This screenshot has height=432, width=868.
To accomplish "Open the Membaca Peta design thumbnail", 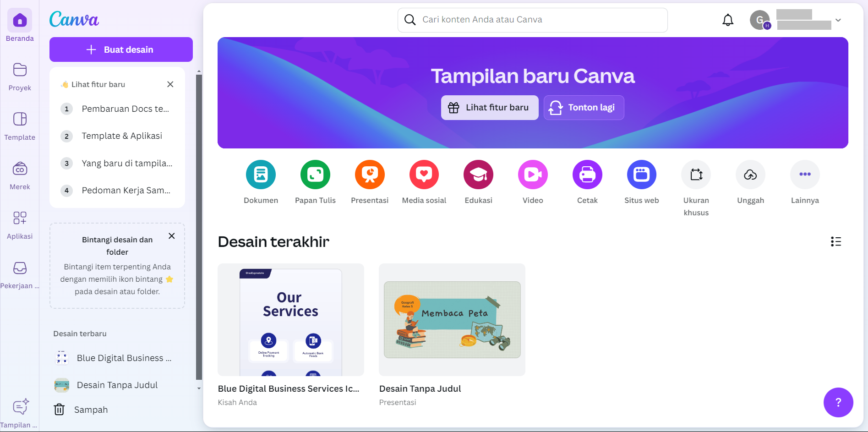I will [x=452, y=320].
